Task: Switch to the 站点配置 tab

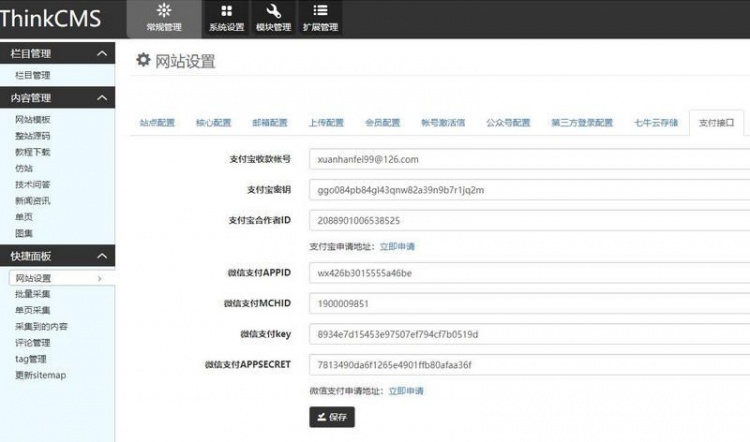Action: point(157,123)
